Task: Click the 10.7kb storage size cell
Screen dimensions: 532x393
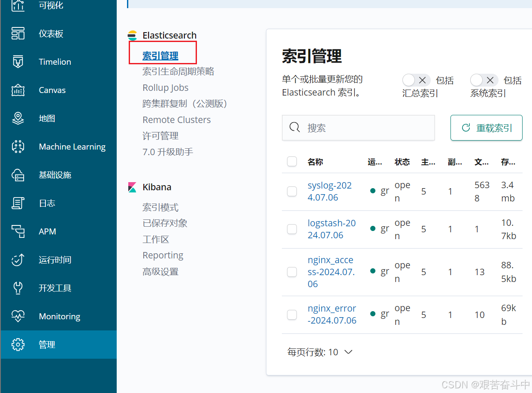Action: 509,229
